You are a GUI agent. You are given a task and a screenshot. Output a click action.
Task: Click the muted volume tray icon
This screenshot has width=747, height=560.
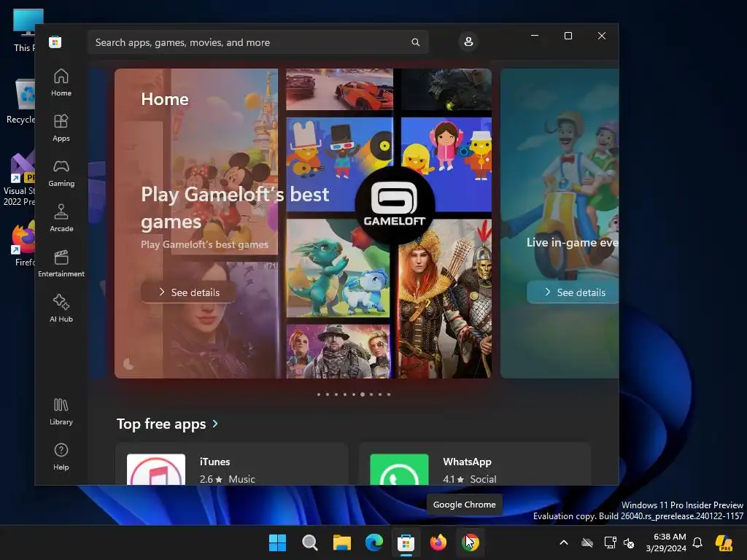[629, 542]
